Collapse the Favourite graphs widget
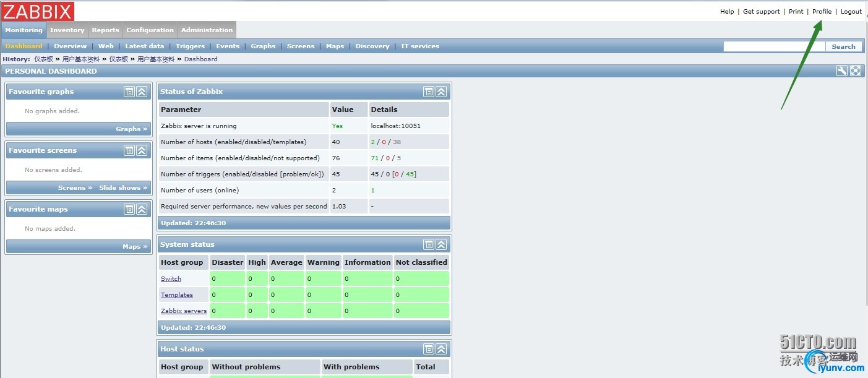 pos(142,92)
